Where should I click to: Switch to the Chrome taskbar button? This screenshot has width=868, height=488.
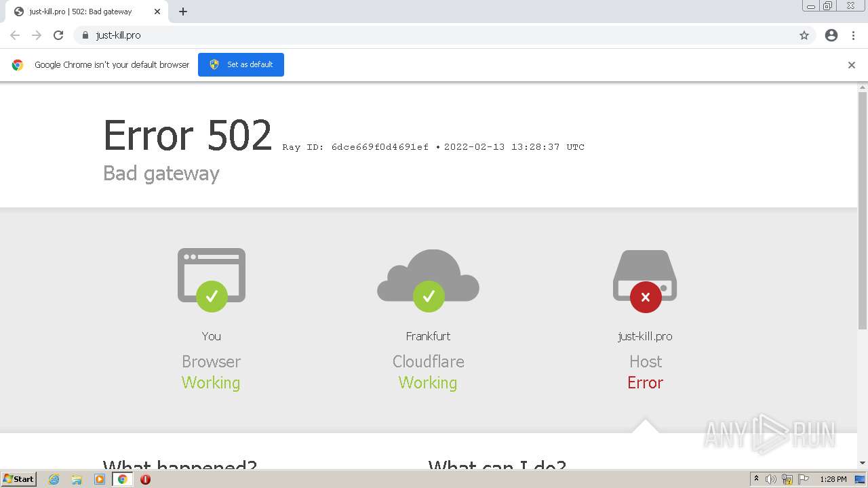[123, 479]
